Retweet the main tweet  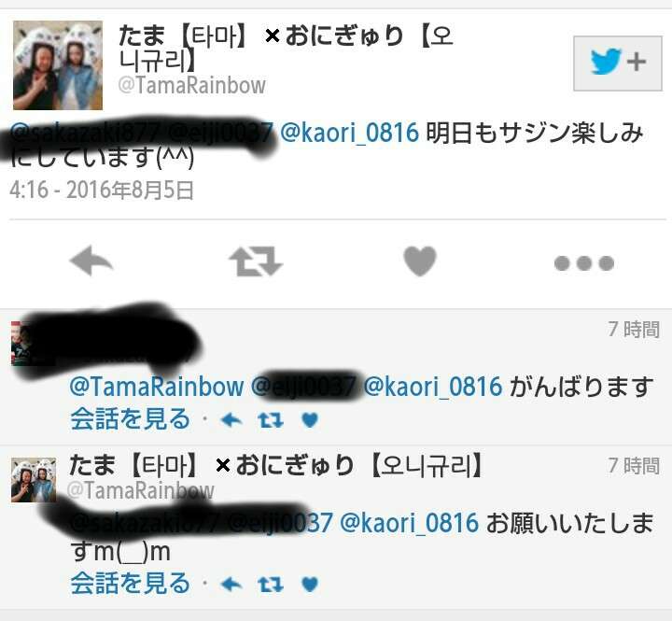[x=256, y=261]
